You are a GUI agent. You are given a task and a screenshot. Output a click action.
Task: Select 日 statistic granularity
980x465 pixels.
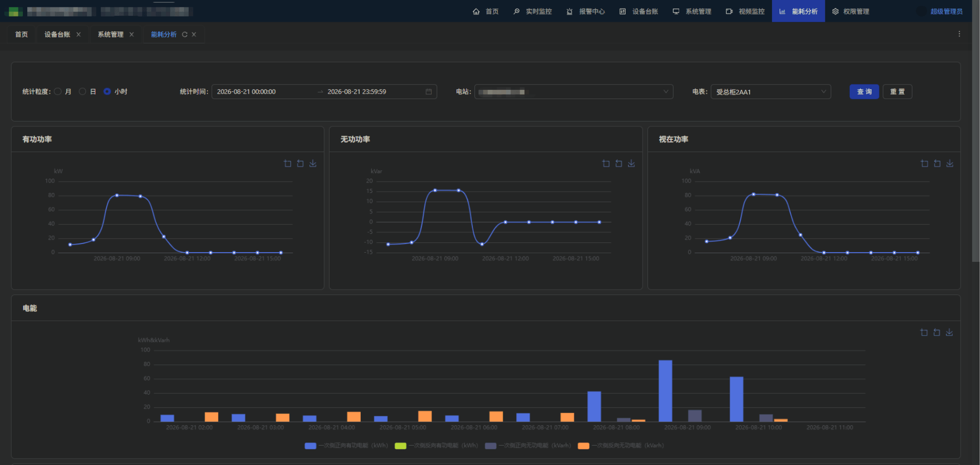click(x=83, y=91)
